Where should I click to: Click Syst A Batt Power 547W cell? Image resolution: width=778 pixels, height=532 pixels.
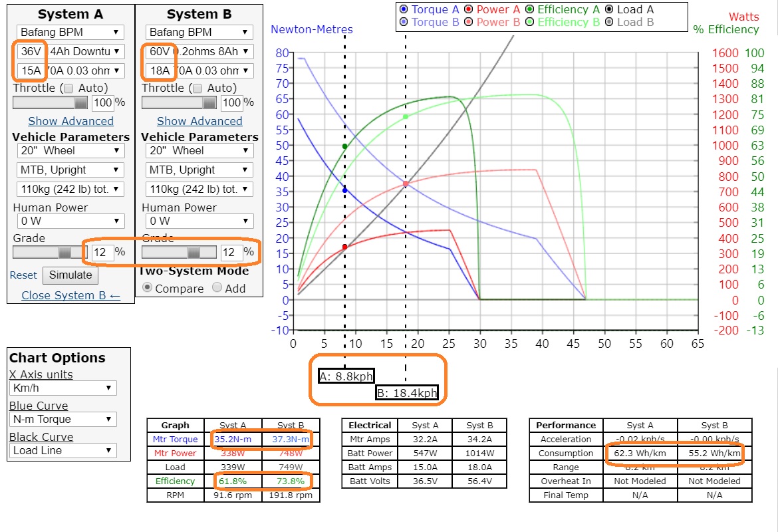tap(425, 453)
